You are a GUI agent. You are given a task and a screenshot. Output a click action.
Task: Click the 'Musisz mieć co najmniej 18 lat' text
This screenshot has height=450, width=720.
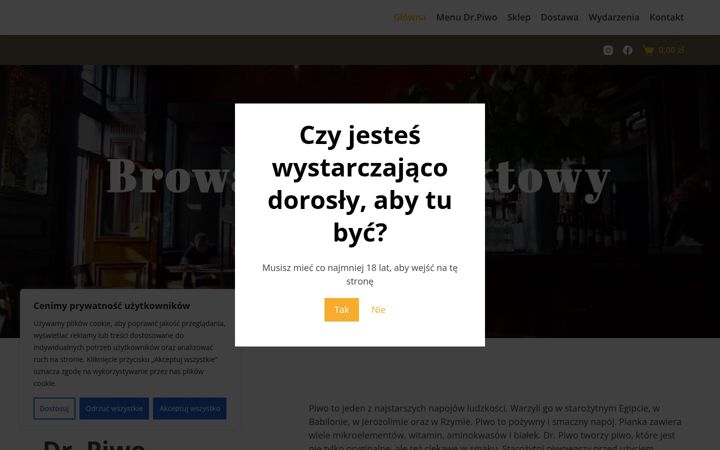360,274
